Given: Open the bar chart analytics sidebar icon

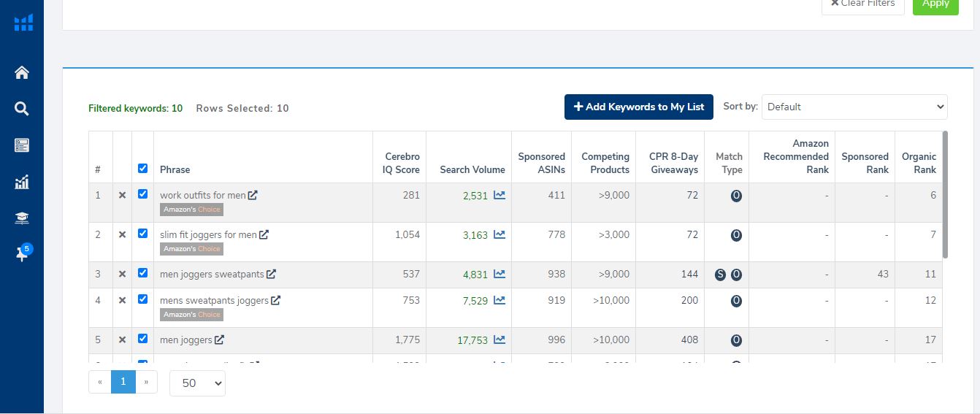Looking at the screenshot, I should click(x=22, y=182).
